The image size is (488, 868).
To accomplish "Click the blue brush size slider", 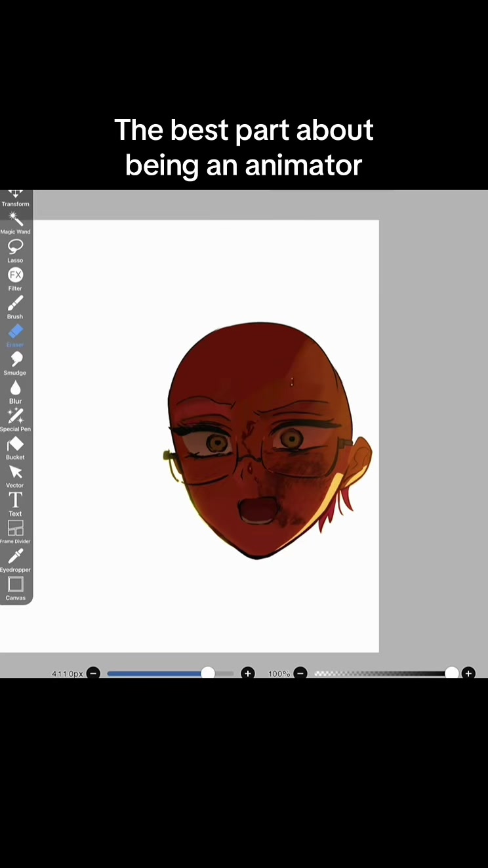I will 171,673.
